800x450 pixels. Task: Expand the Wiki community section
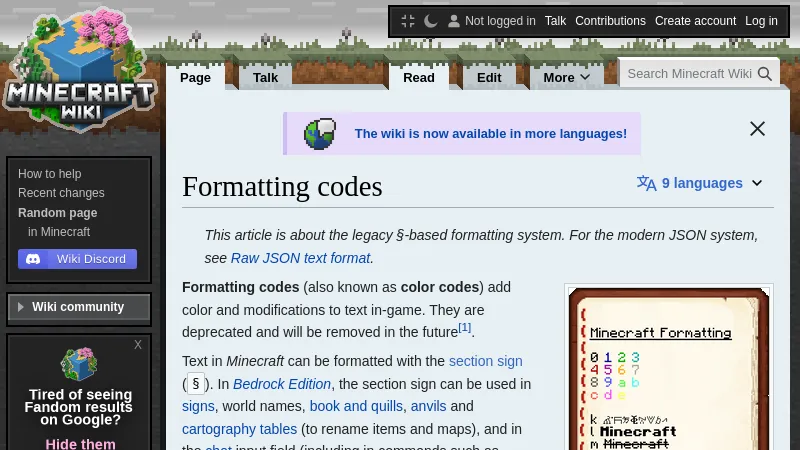[78, 307]
